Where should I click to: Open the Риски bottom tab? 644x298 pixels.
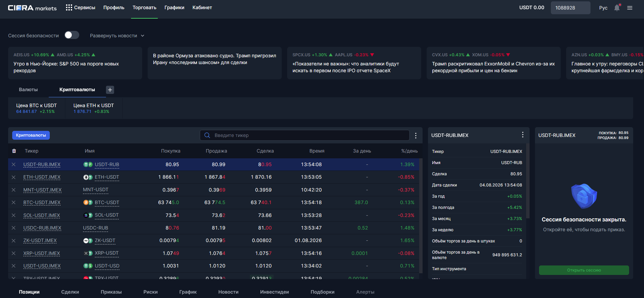(150, 292)
